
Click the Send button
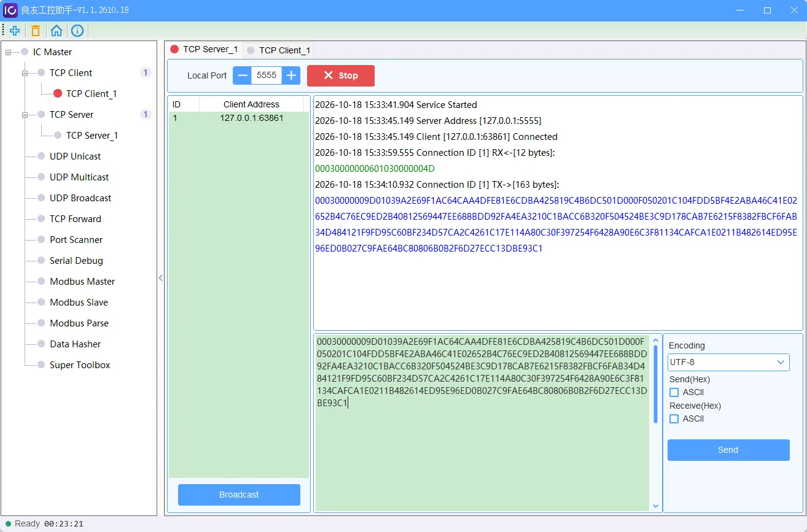click(x=728, y=450)
